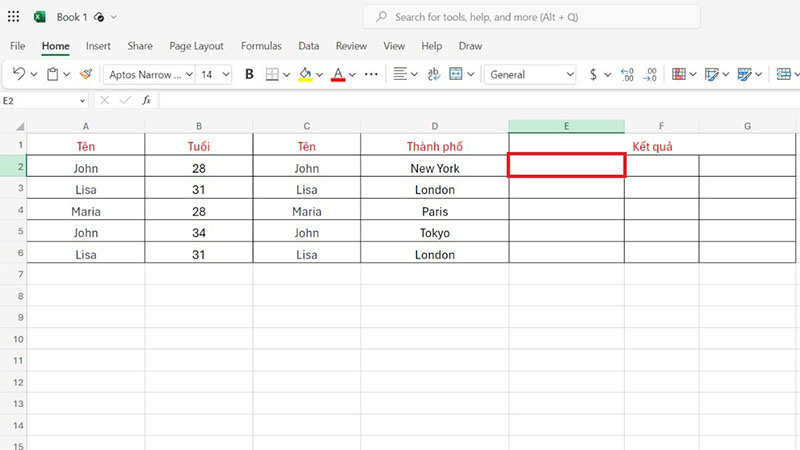The width and height of the screenshot is (800, 450).
Task: Click the Wrap Text icon
Action: pyautogui.click(x=434, y=74)
